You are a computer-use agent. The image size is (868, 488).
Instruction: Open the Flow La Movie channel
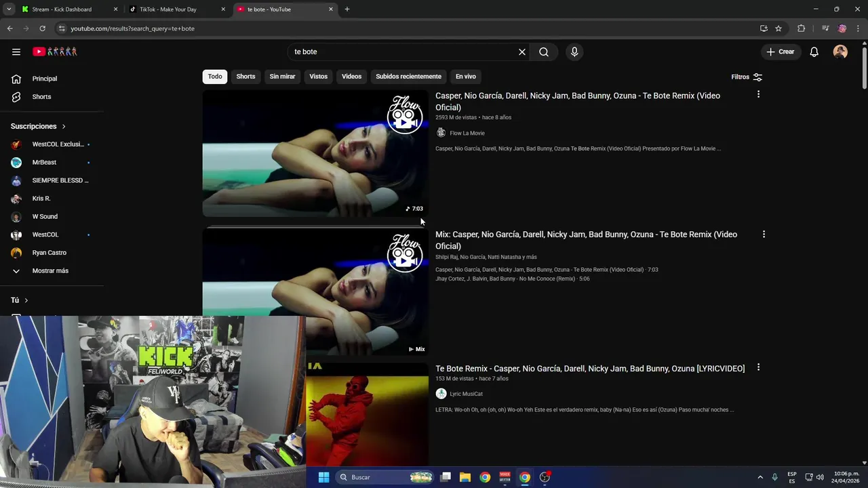tap(467, 134)
